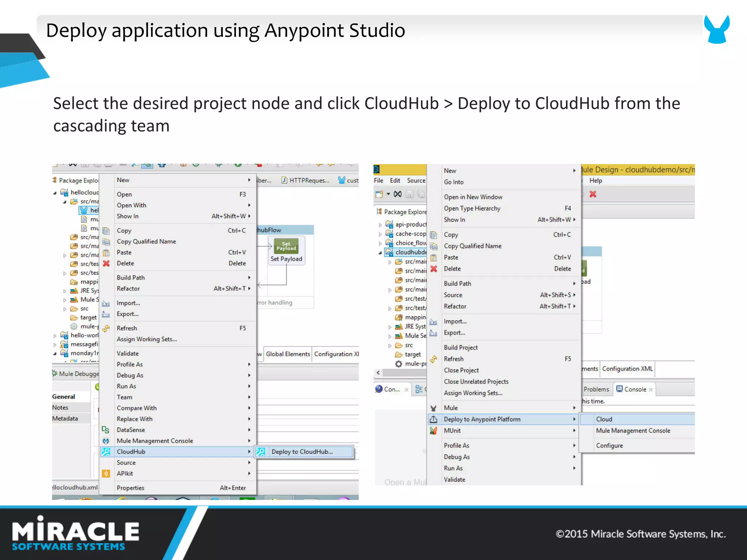
Task: Switch to Global Elements tab
Action: [288, 354]
